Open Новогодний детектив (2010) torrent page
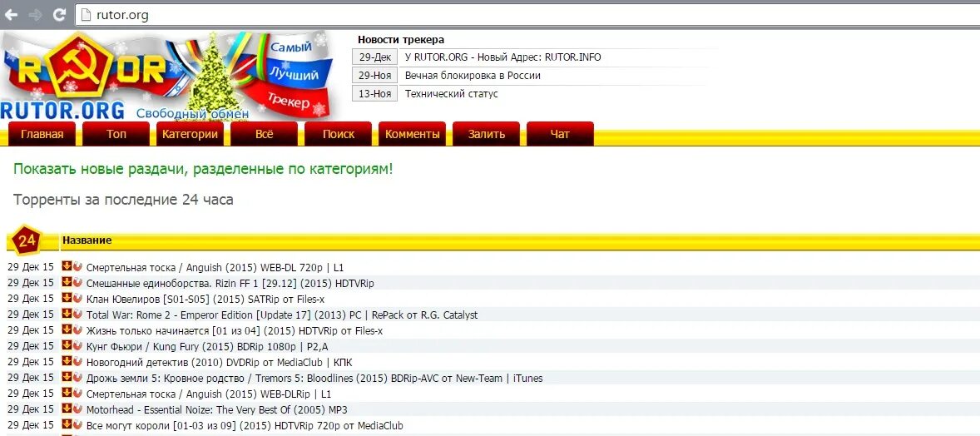Viewport: 980px width, 436px height. [220, 362]
